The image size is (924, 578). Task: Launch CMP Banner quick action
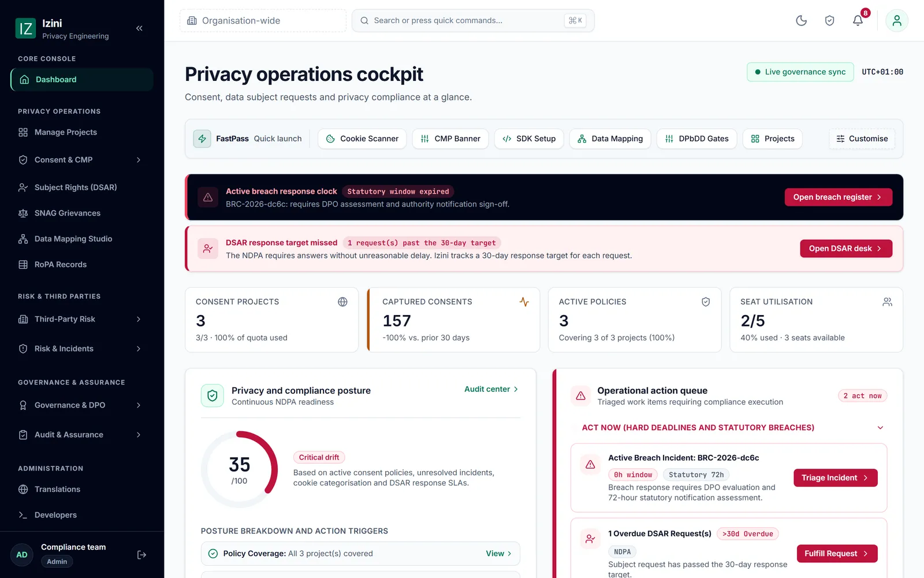(450, 139)
